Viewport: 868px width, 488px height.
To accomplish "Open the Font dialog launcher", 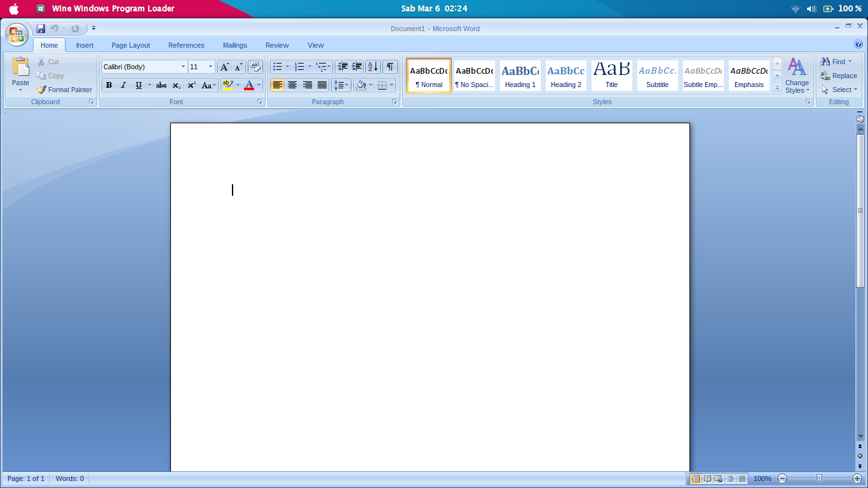I will tap(259, 102).
